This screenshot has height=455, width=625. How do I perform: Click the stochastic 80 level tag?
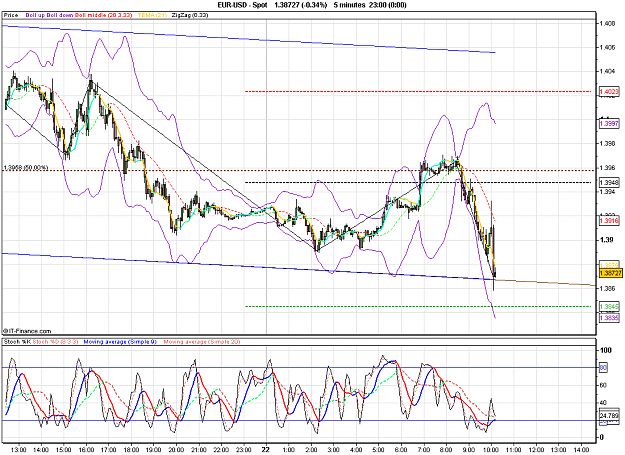[x=603, y=367]
